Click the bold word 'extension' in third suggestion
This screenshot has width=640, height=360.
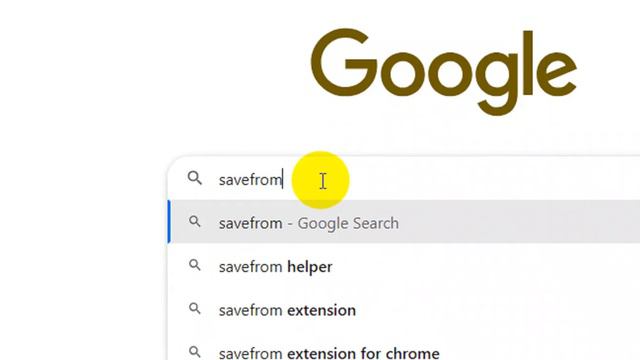(x=321, y=310)
